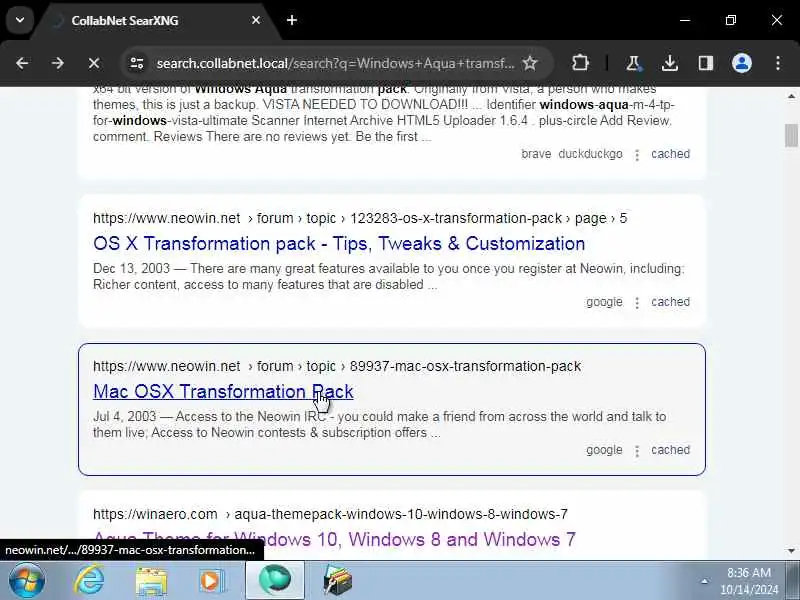The width and height of the screenshot is (800, 600).
Task: Show browser downloads
Action: (669, 63)
